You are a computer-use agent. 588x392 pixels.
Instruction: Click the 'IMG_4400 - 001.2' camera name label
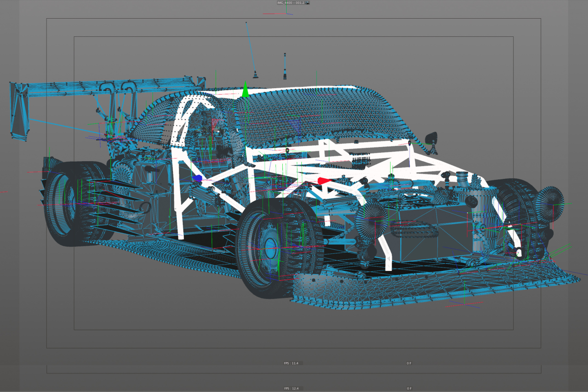291,3
